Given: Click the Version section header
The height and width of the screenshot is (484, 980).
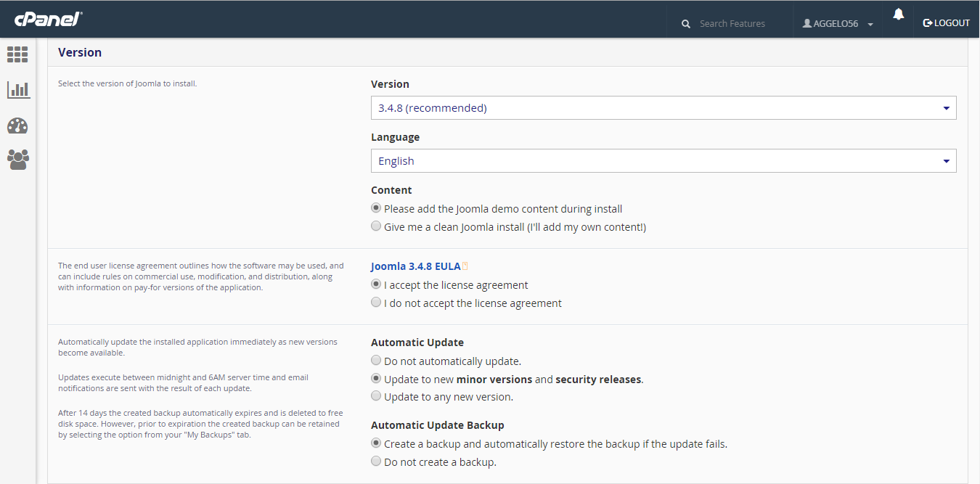Looking at the screenshot, I should (x=80, y=52).
